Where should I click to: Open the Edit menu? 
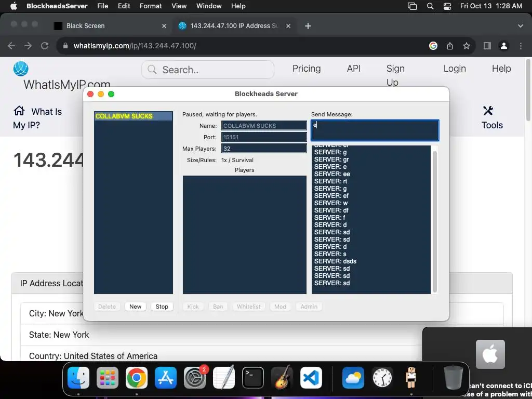point(124,6)
